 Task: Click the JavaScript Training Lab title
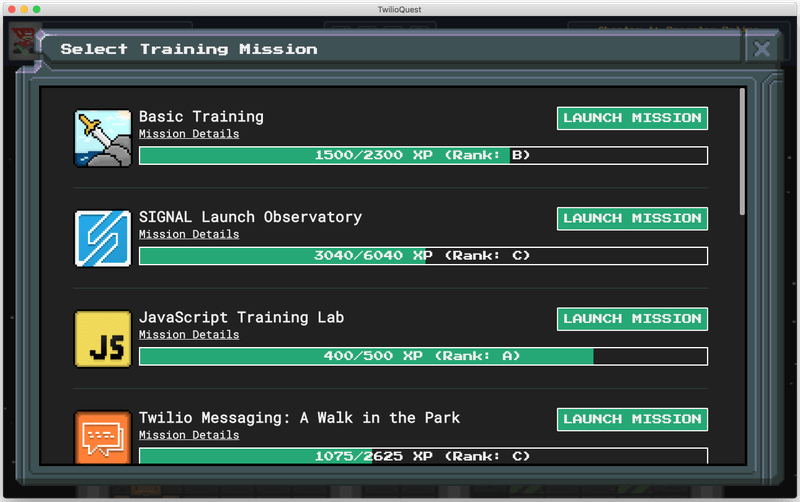pyautogui.click(x=241, y=318)
